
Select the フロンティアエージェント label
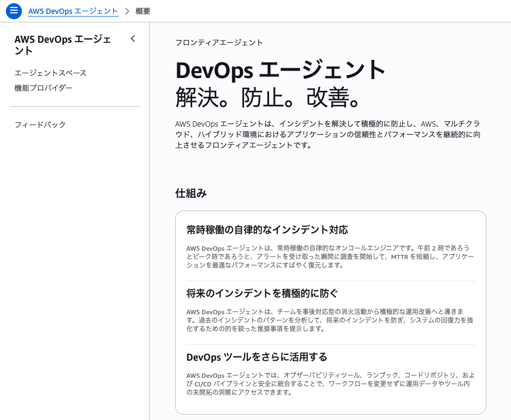tap(219, 43)
